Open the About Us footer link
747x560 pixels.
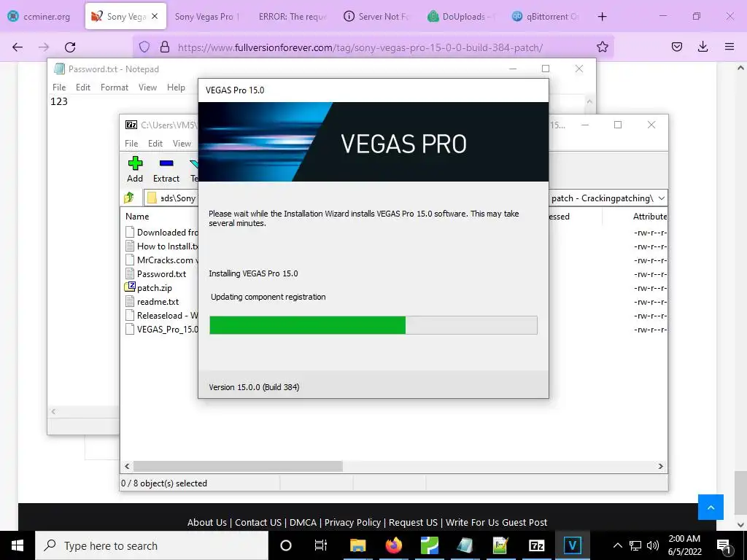pyautogui.click(x=206, y=522)
